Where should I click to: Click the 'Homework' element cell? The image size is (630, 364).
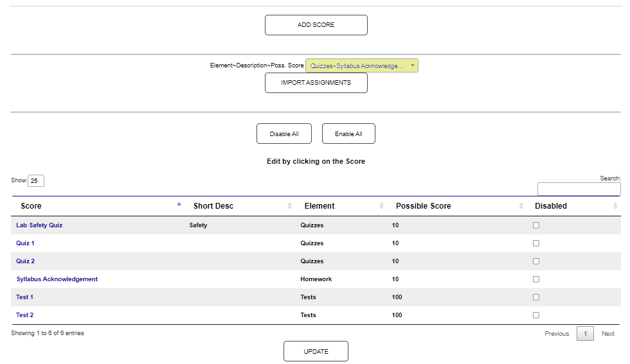[316, 279]
